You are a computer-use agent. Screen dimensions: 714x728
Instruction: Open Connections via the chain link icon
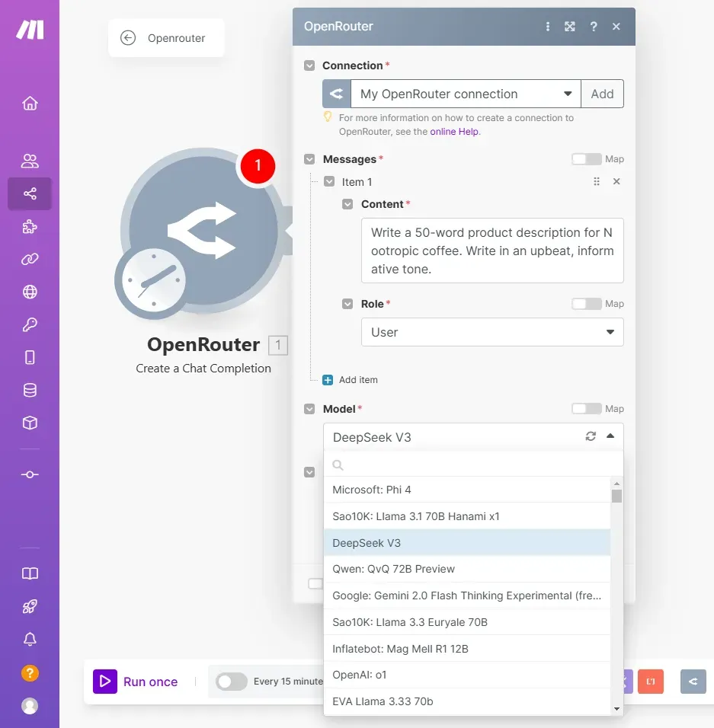click(x=30, y=259)
